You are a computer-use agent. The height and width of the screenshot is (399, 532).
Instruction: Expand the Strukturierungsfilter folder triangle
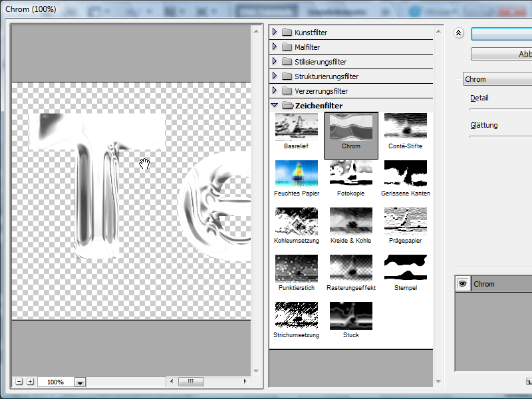(275, 76)
